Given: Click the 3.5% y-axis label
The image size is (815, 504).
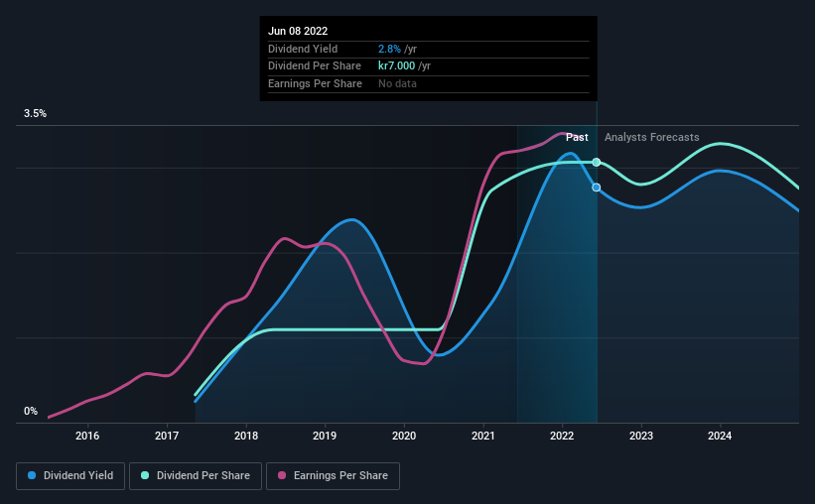Looking at the screenshot, I should [35, 114].
